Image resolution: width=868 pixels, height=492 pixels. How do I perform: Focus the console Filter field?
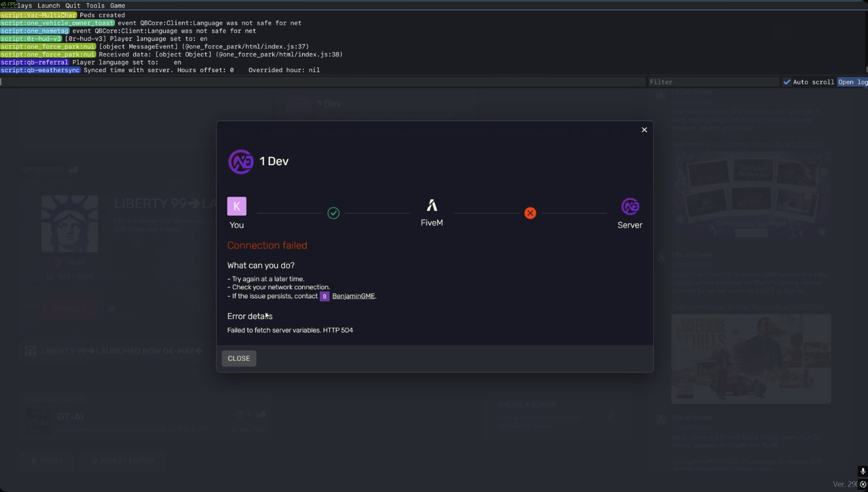713,82
